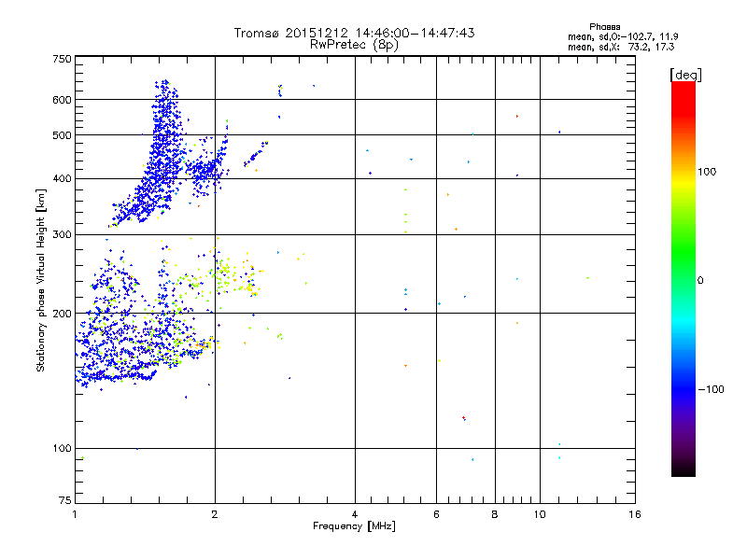
Task: Click the colorbar label "0"
Action: [700, 281]
